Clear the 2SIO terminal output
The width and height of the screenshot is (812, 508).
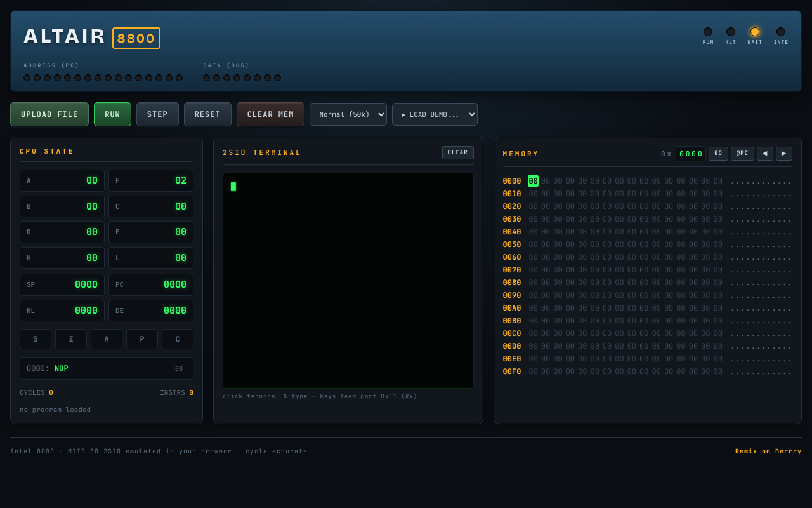(x=458, y=152)
